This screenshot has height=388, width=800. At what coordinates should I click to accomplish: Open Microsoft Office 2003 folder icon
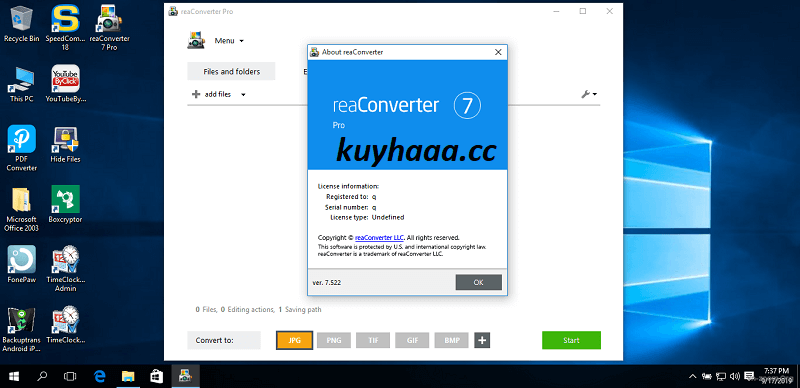click(21, 209)
